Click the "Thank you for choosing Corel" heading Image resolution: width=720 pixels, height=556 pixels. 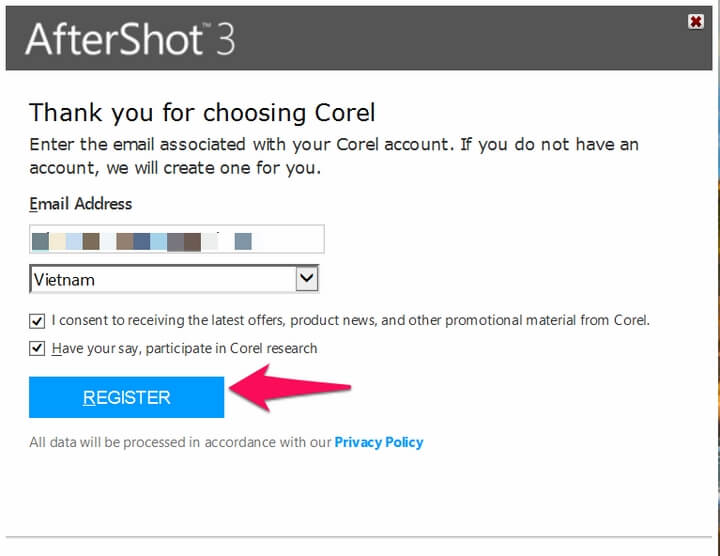(202, 113)
